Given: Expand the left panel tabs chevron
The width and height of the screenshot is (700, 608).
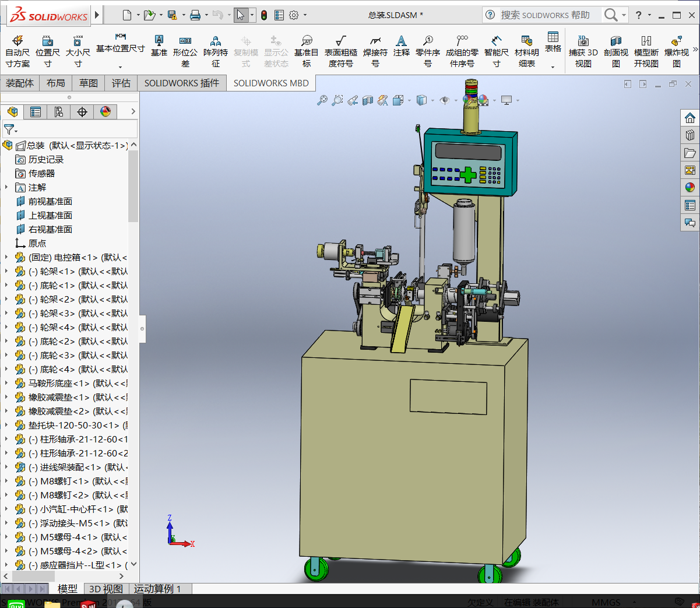Looking at the screenshot, I should 133,111.
